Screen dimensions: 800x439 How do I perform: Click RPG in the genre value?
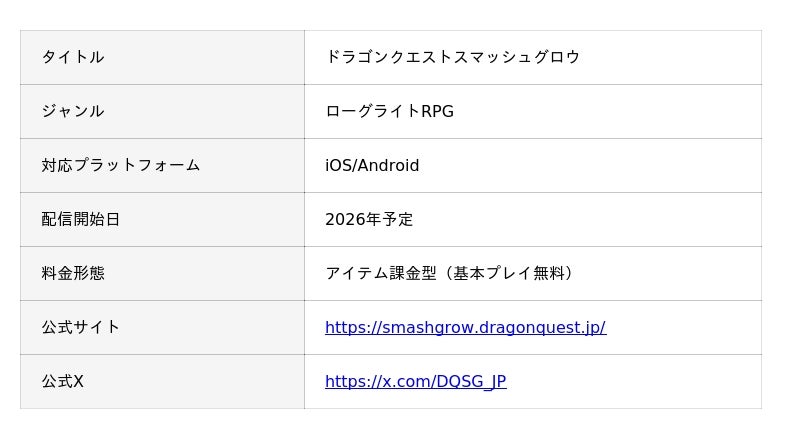point(437,111)
